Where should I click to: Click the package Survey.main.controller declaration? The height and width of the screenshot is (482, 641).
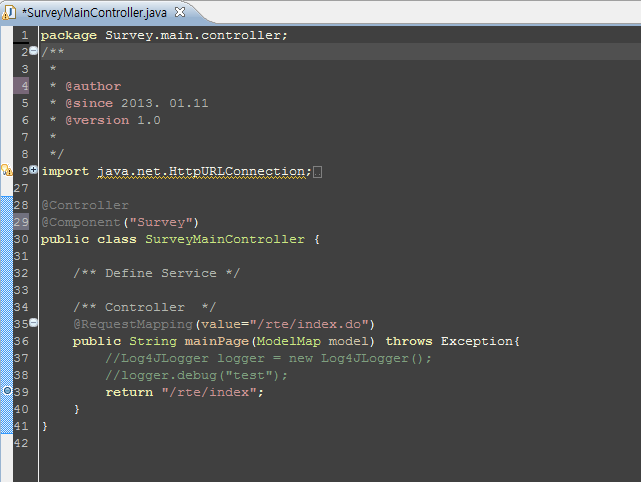click(164, 35)
